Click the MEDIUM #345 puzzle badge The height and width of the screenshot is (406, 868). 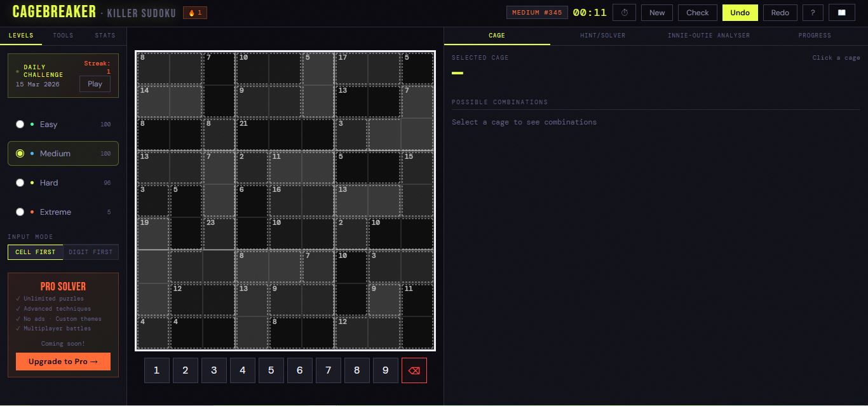coord(537,13)
